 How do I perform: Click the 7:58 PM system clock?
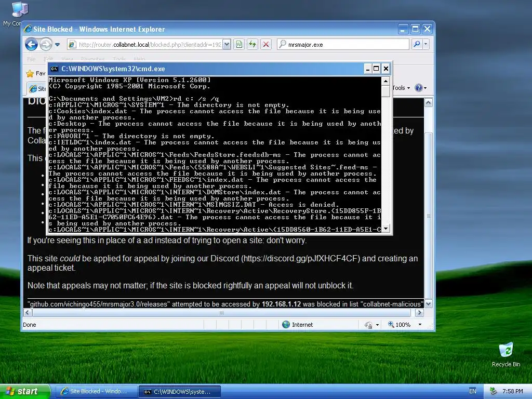click(x=513, y=391)
